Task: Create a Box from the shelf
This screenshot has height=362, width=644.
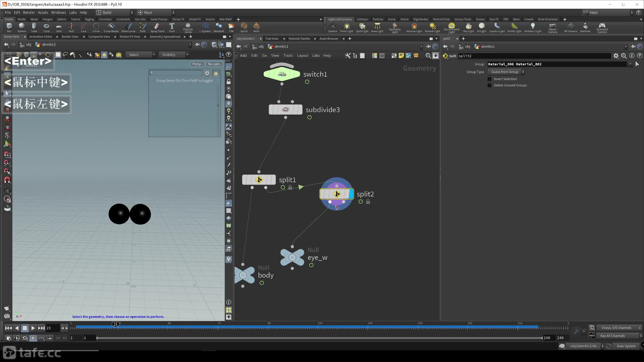Action: point(9,28)
